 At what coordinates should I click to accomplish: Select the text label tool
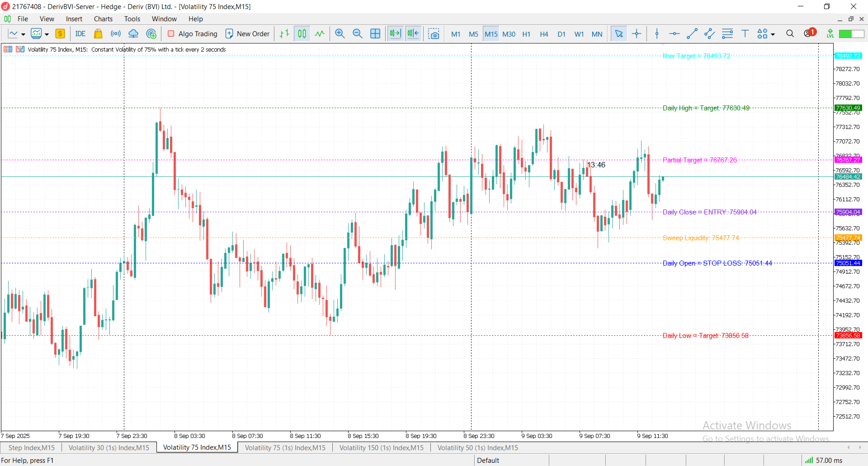(745, 34)
